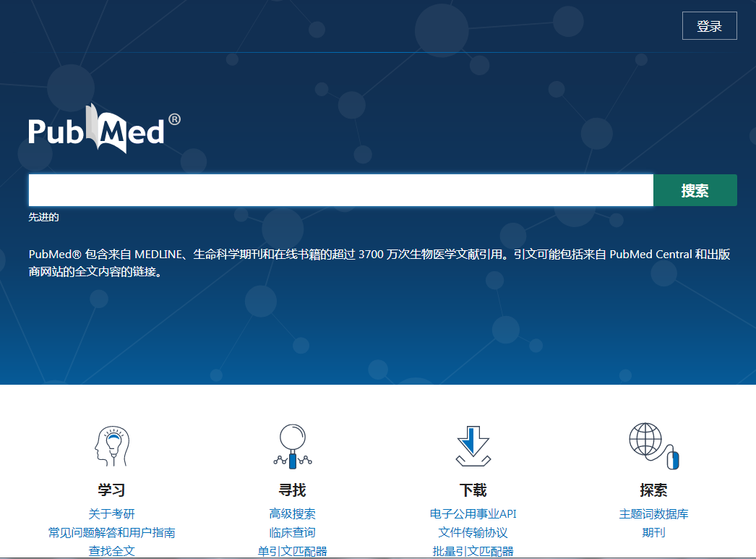Open the 主题词数据库 link

coord(653,514)
